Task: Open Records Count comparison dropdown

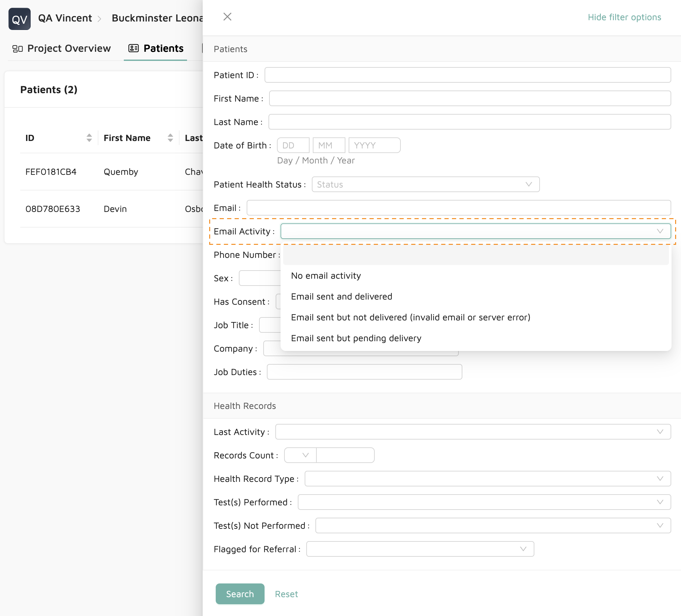Action: (x=300, y=455)
